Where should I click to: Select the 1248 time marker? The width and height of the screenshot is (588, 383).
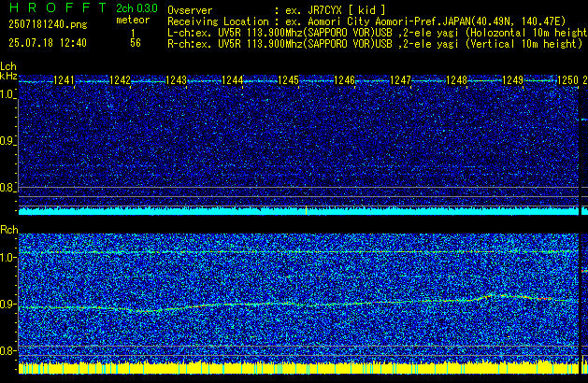click(456, 80)
